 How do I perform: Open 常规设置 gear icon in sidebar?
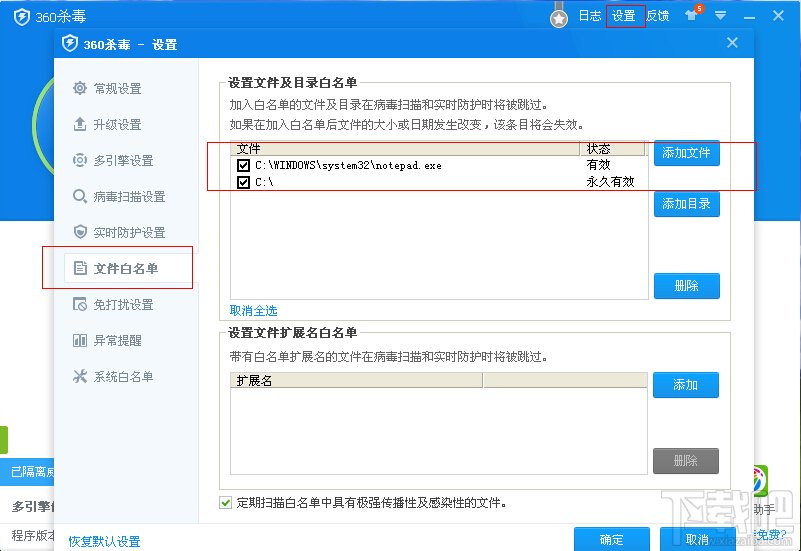[80, 88]
